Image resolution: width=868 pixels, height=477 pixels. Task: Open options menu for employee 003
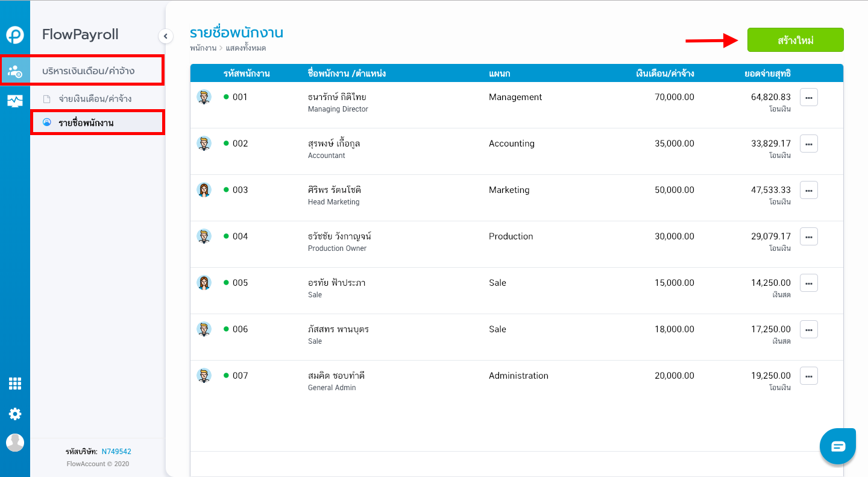tap(809, 190)
